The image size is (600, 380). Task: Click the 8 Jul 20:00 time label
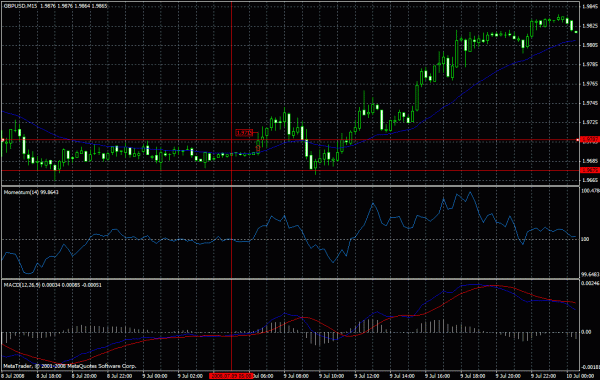click(84, 376)
